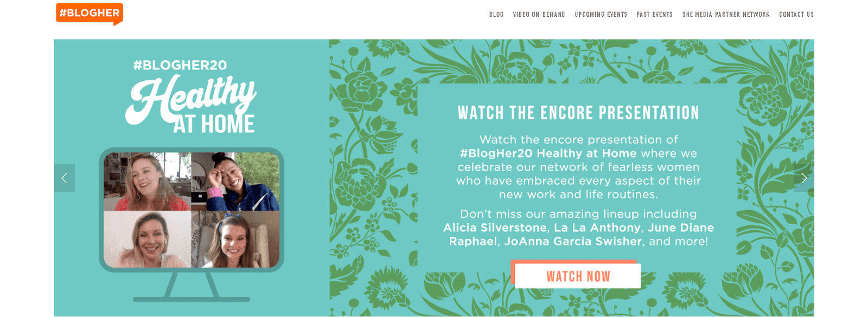
Task: Visit the SHE Media Partner Network link
Action: pos(726,15)
